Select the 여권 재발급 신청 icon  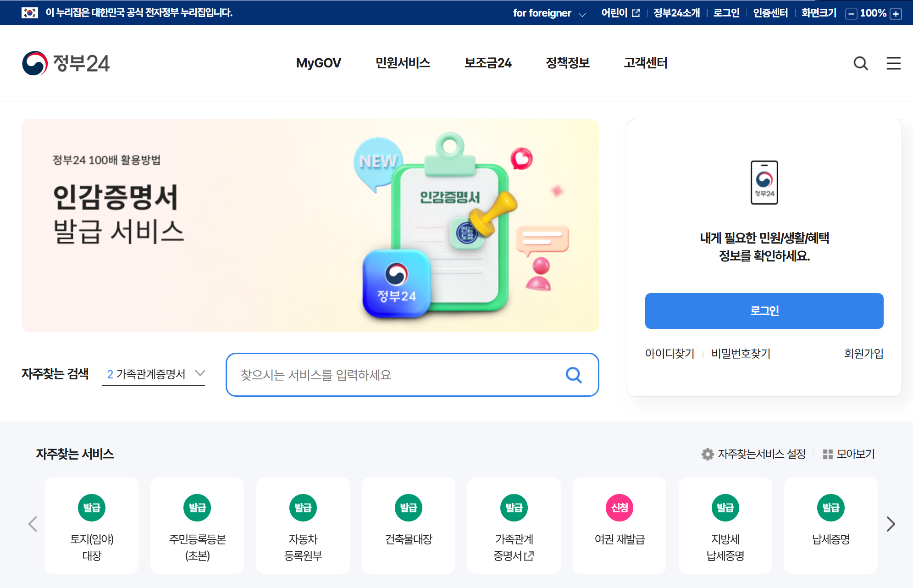click(620, 508)
